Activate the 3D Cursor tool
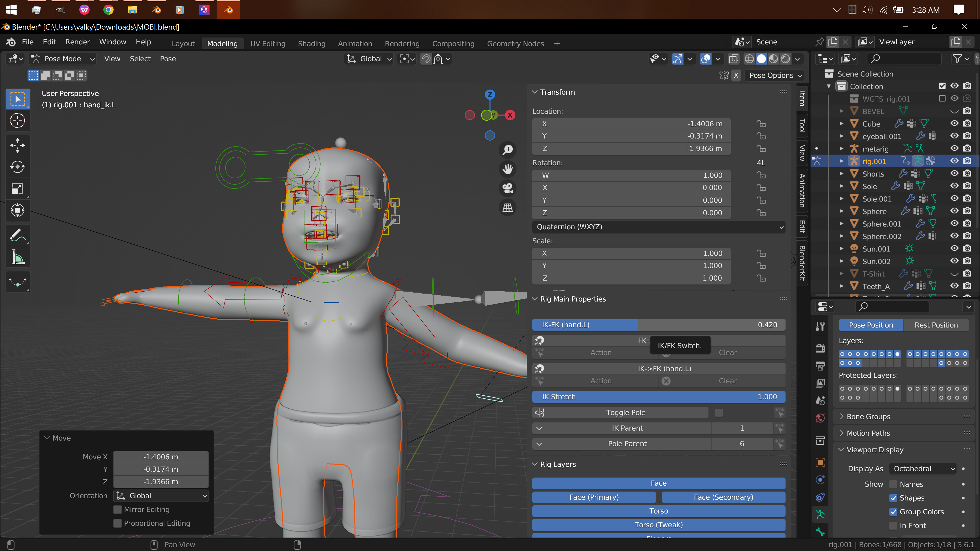Viewport: 980px width, 551px height. [18, 121]
